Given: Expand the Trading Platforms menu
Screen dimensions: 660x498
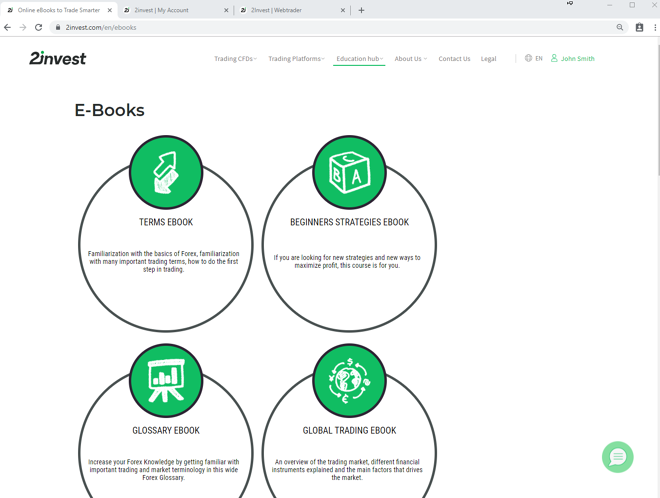Looking at the screenshot, I should pos(296,59).
